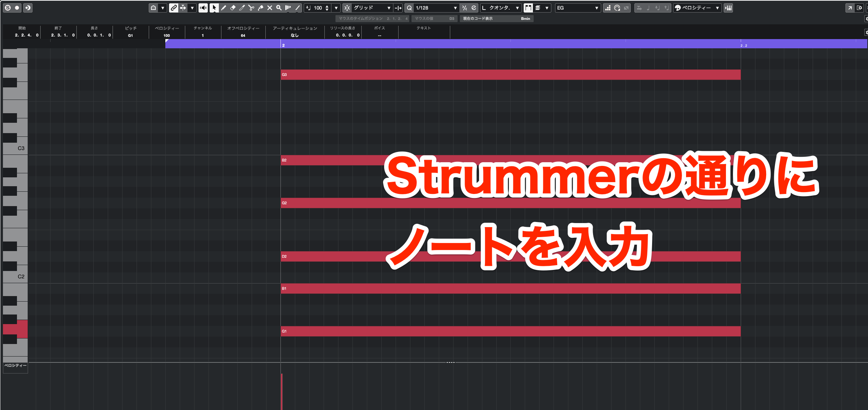Click the single greyed note icon

tap(648, 8)
